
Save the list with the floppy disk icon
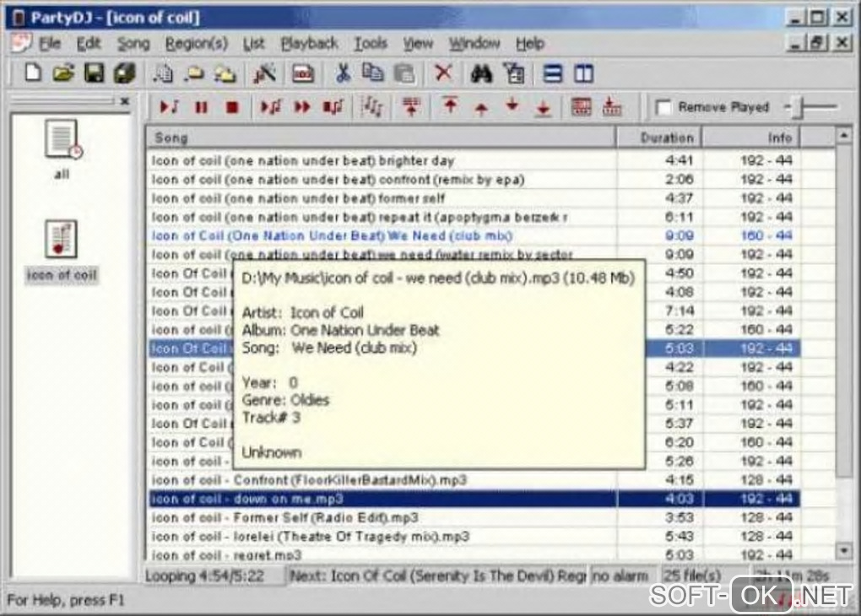tap(94, 73)
